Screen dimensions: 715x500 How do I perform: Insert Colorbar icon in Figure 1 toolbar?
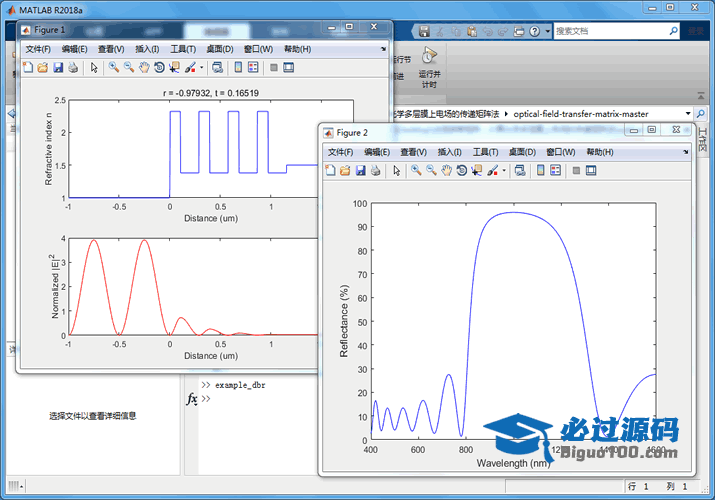[x=238, y=67]
